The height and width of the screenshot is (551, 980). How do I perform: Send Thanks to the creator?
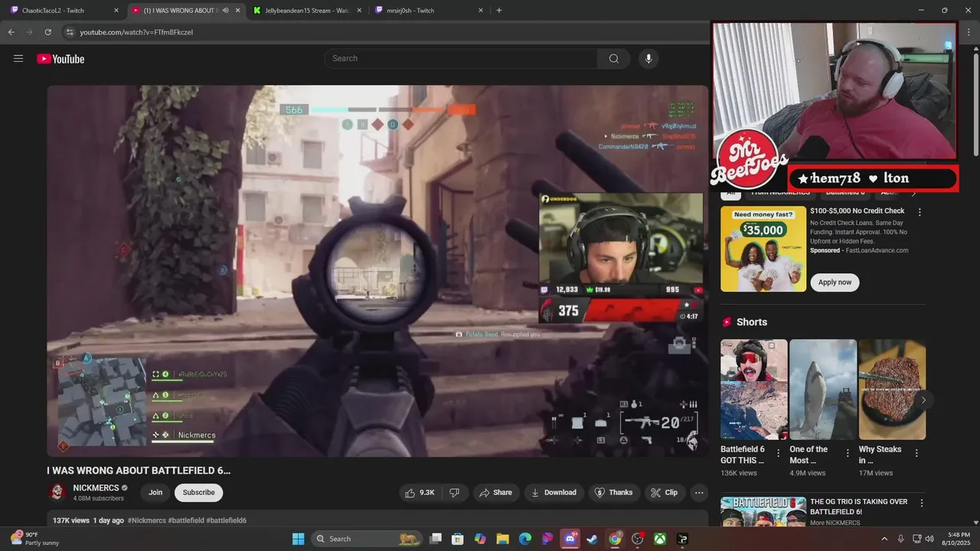[614, 493]
